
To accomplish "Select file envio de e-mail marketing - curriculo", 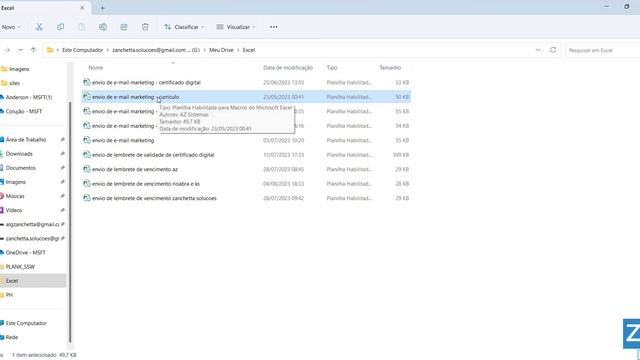I will tap(246, 97).
